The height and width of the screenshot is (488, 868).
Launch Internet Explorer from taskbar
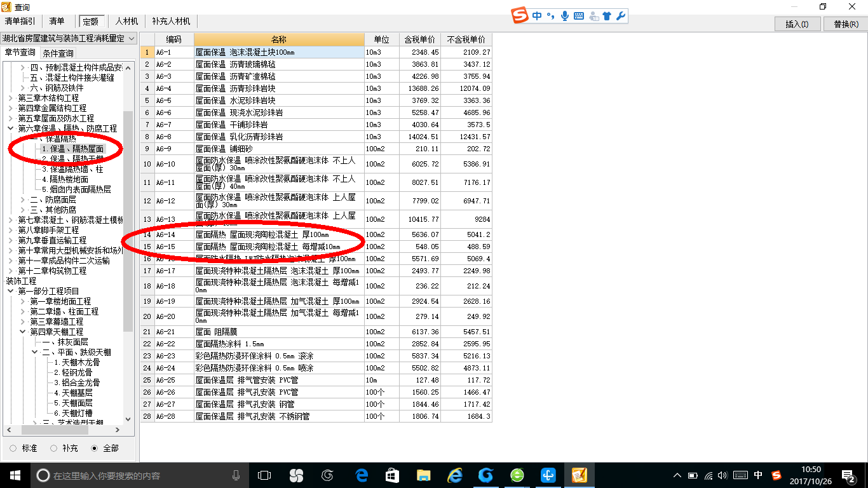[x=454, y=475]
